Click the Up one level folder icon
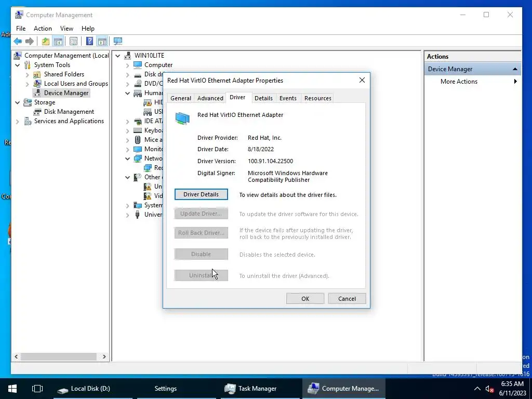 pyautogui.click(x=46, y=42)
